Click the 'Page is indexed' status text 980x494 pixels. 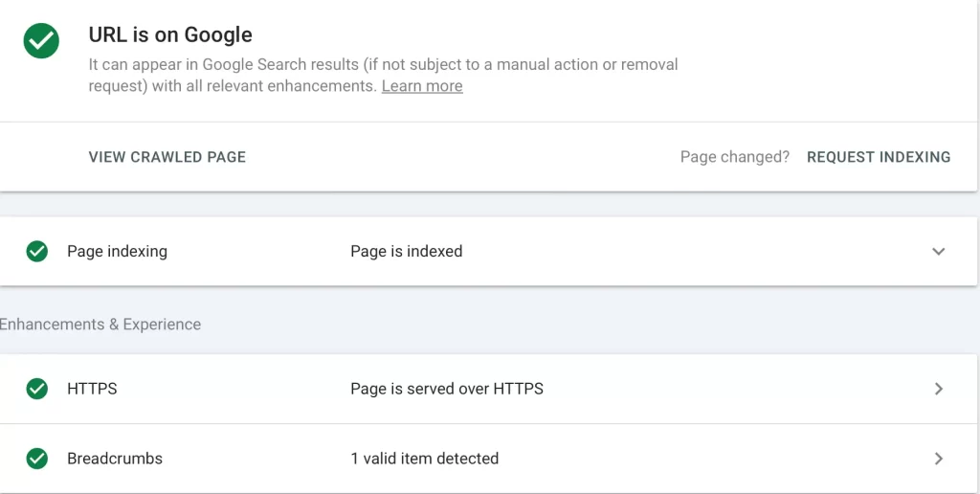(406, 252)
